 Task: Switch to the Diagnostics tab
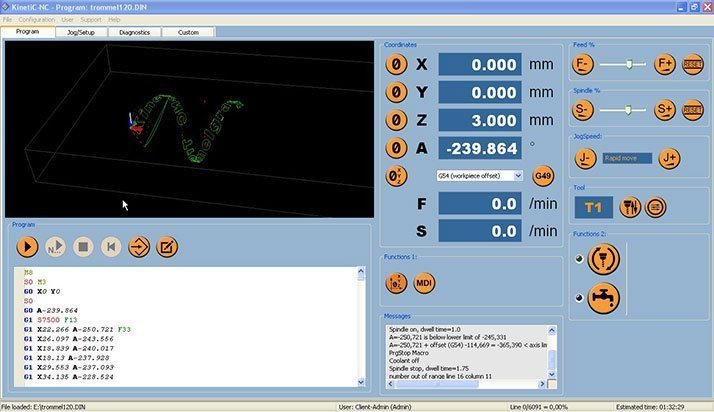(134, 32)
